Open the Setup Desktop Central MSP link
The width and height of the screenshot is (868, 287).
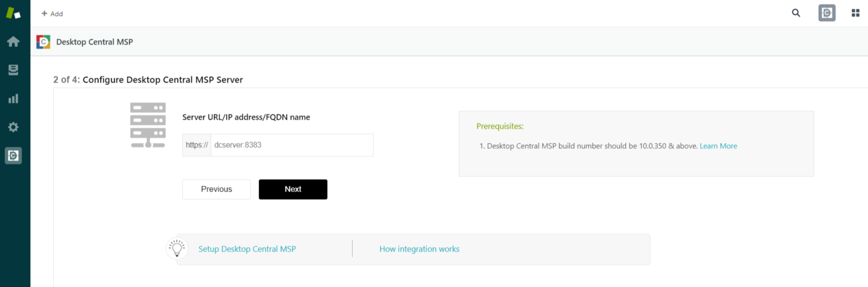click(247, 249)
